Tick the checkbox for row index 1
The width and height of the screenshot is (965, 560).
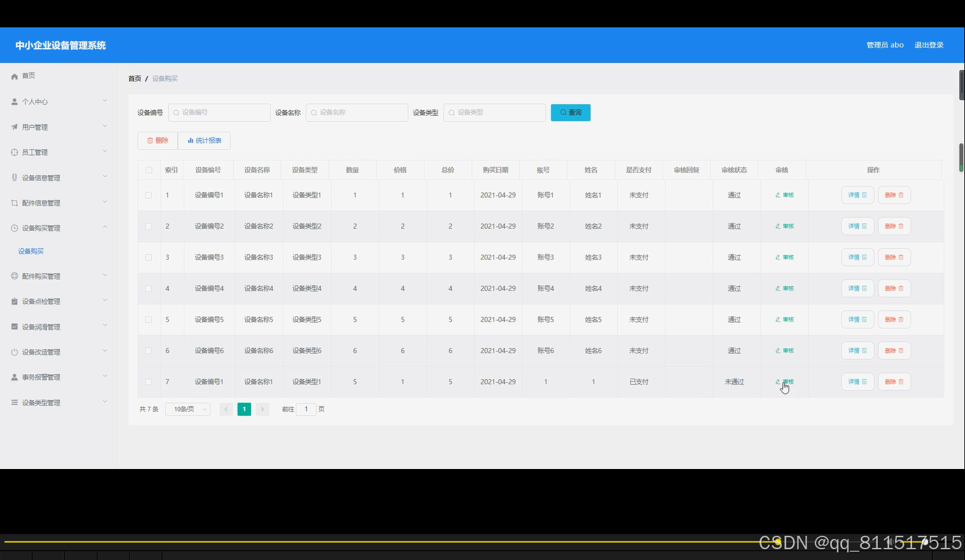148,195
